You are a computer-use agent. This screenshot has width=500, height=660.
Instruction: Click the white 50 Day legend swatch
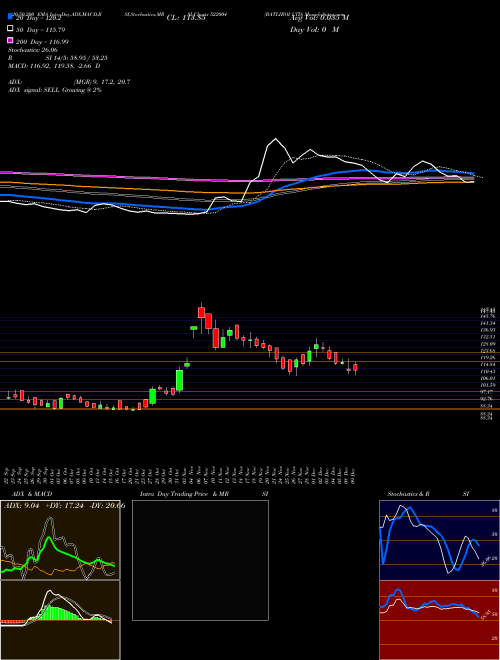11,29
